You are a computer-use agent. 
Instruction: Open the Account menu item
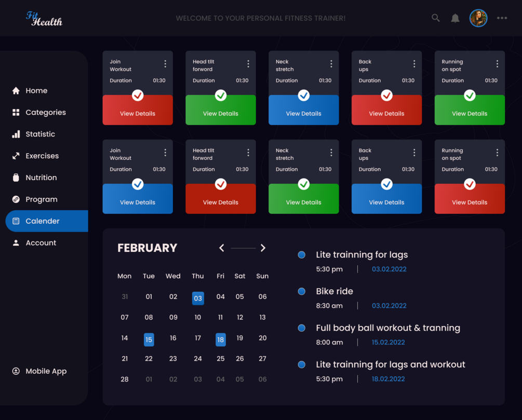click(x=41, y=242)
